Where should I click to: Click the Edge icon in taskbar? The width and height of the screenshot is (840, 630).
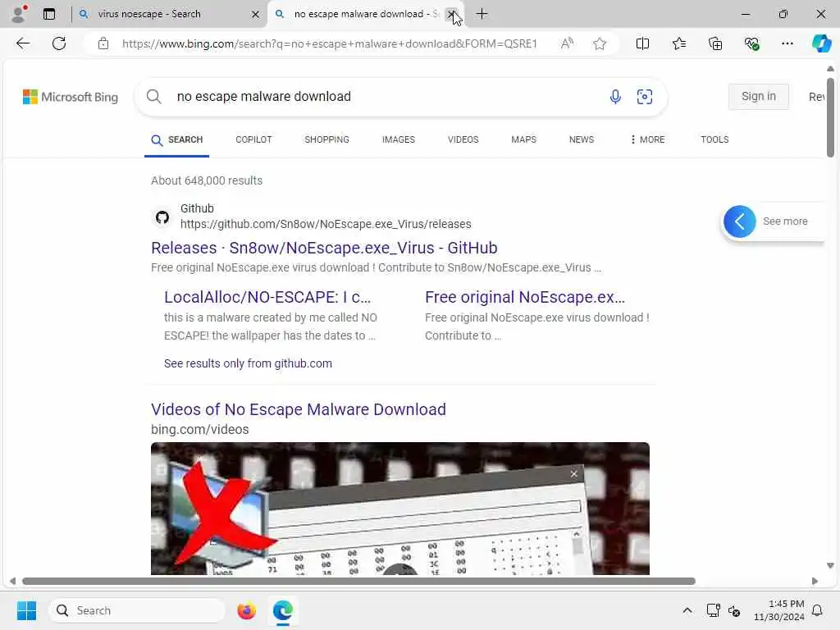[282, 610]
